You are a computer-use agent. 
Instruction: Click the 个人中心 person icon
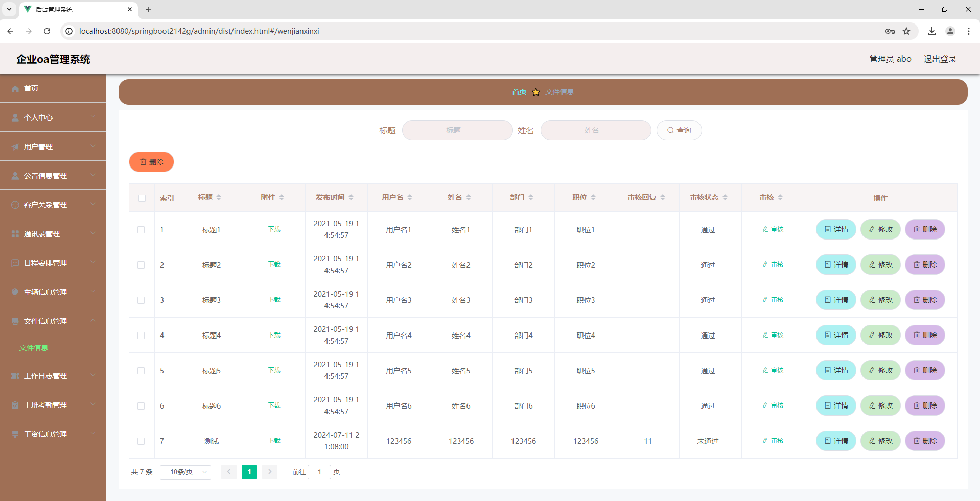[x=15, y=117]
